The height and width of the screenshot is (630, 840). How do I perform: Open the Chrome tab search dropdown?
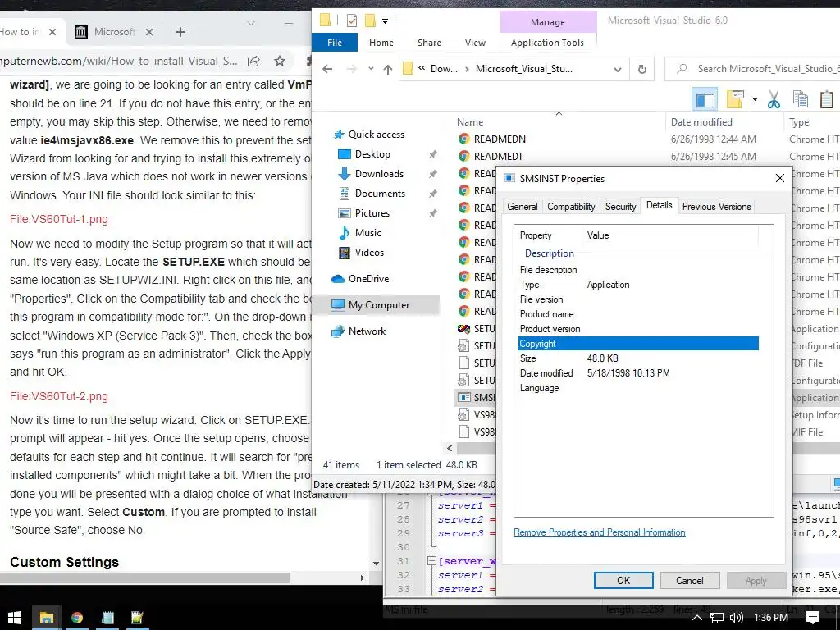coord(251,23)
